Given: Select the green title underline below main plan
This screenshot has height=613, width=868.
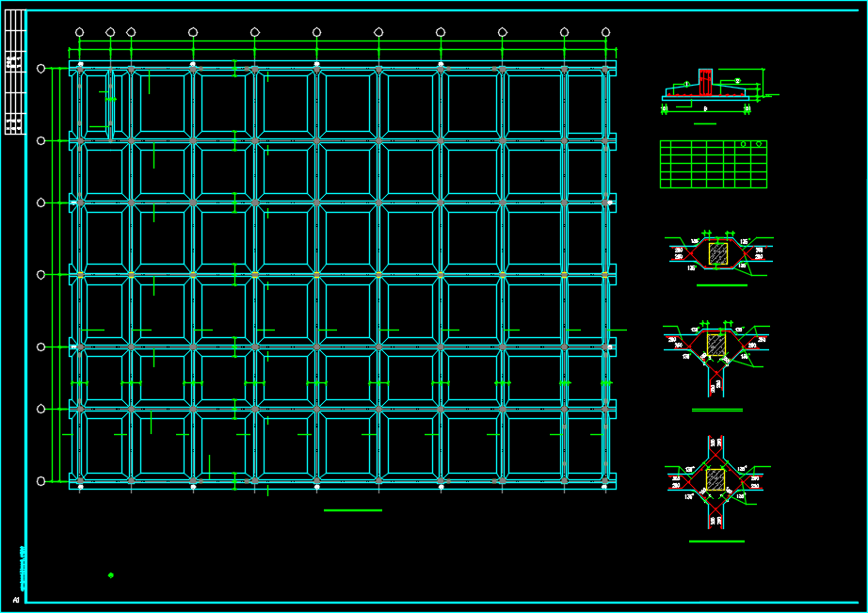Looking at the screenshot, I should coord(352,510).
